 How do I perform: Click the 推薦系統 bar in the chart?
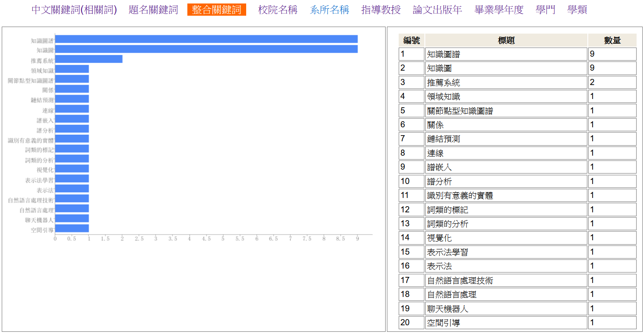point(89,59)
